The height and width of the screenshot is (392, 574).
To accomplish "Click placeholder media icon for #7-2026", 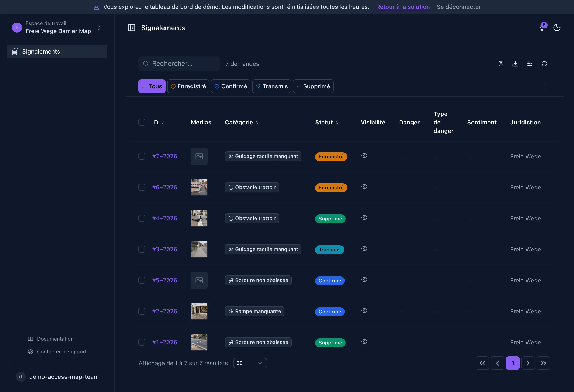I will click(199, 156).
